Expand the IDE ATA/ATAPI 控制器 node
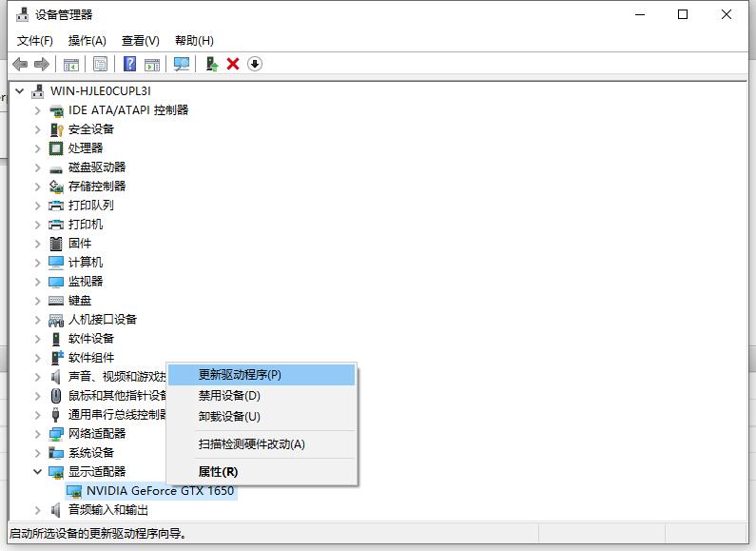The height and width of the screenshot is (551, 756). (x=38, y=110)
